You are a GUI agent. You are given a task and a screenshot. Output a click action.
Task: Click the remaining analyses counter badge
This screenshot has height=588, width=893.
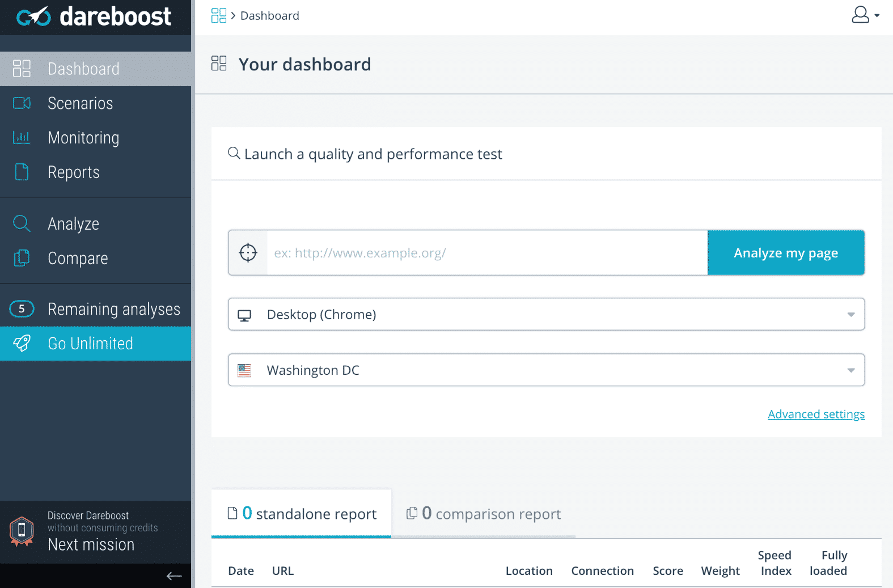(22, 309)
